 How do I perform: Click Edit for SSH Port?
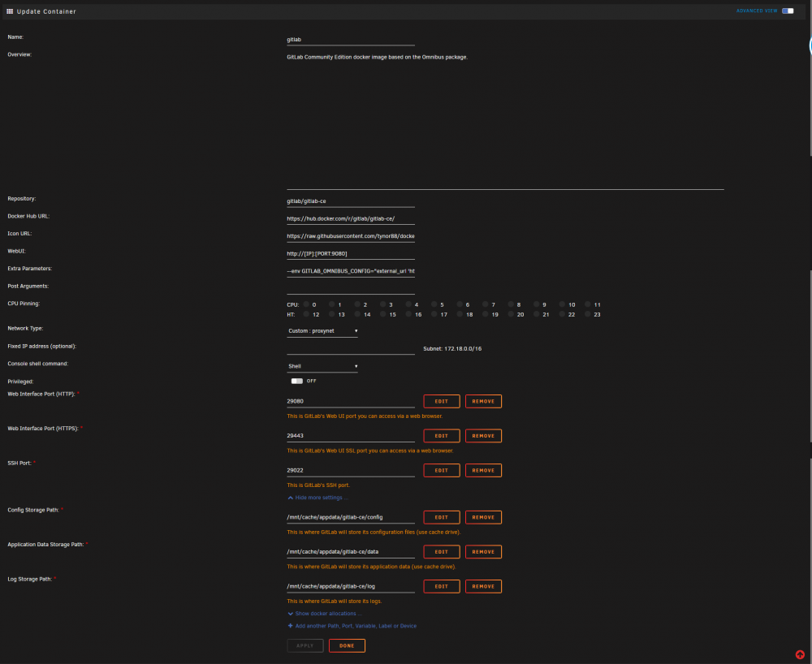click(441, 471)
